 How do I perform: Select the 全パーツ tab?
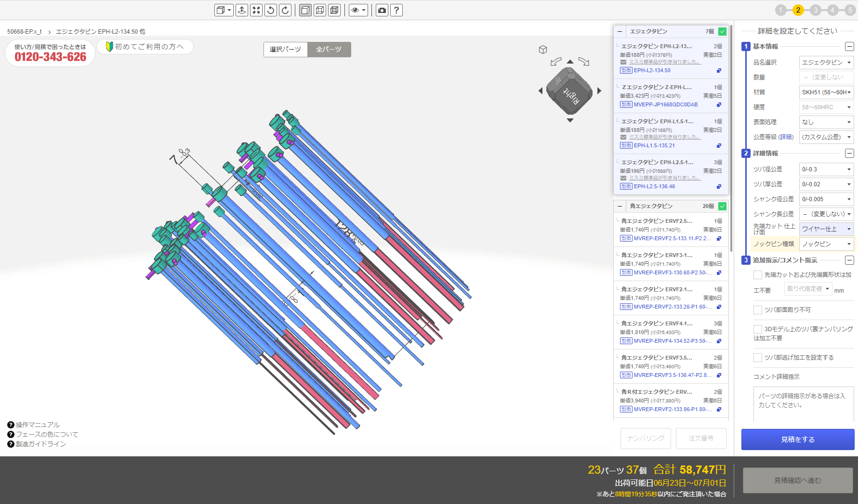coord(329,50)
